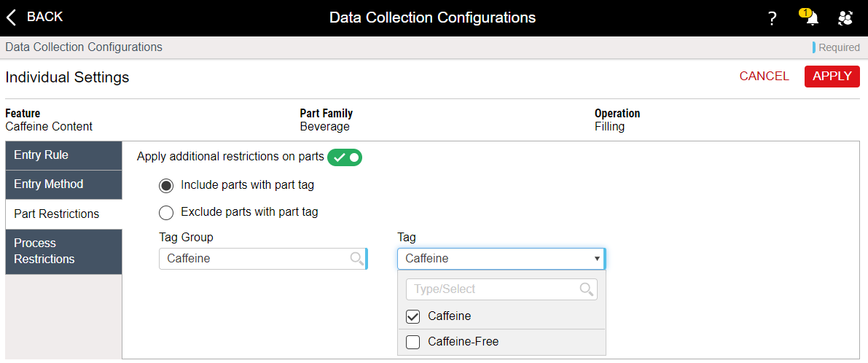Open the Tag Group Caffeine field
Viewport: 868px width, 363px height.
click(263, 259)
